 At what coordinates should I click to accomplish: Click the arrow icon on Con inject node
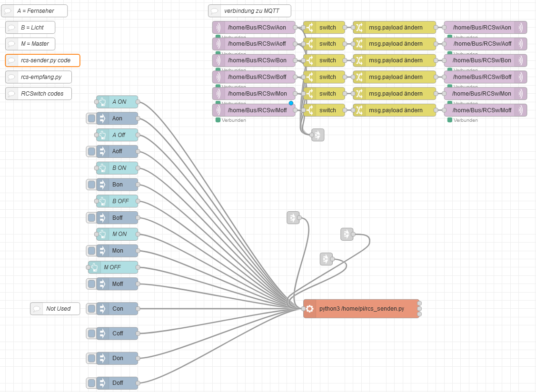(102, 309)
